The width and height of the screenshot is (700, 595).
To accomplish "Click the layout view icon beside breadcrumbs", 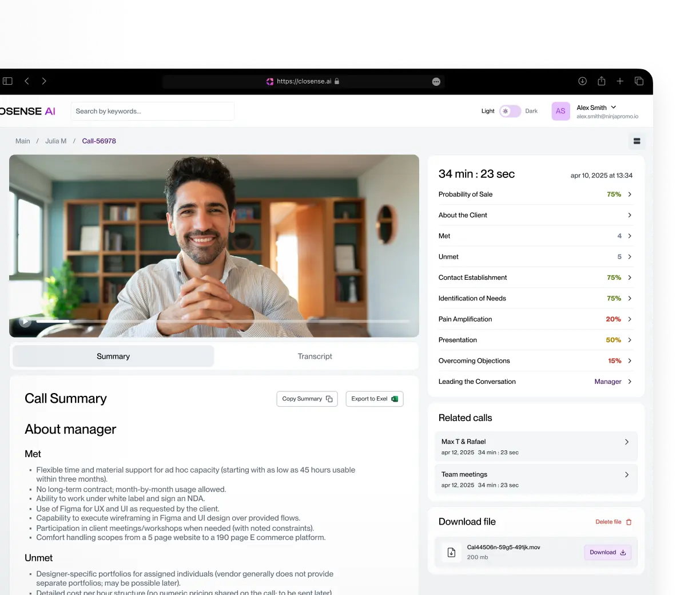I will click(x=637, y=141).
